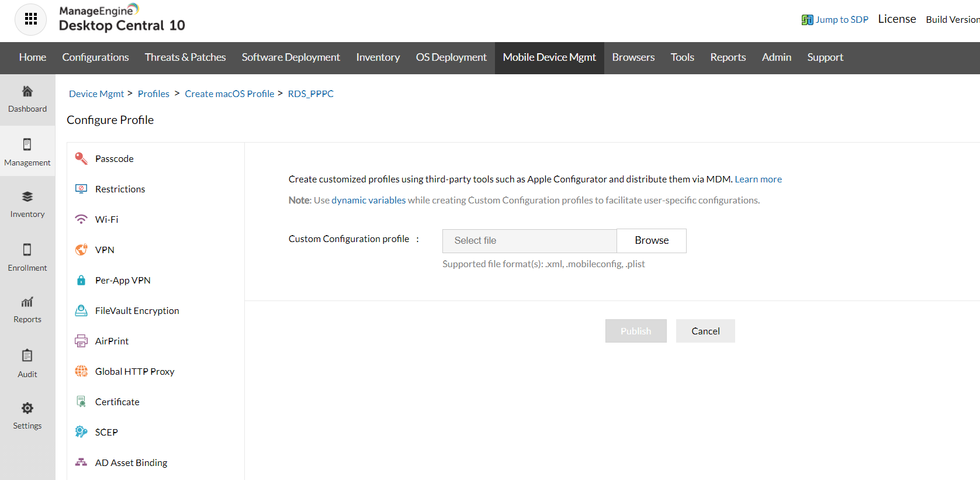Select Global HTTP Proxy payload label
980x480 pixels.
(135, 371)
